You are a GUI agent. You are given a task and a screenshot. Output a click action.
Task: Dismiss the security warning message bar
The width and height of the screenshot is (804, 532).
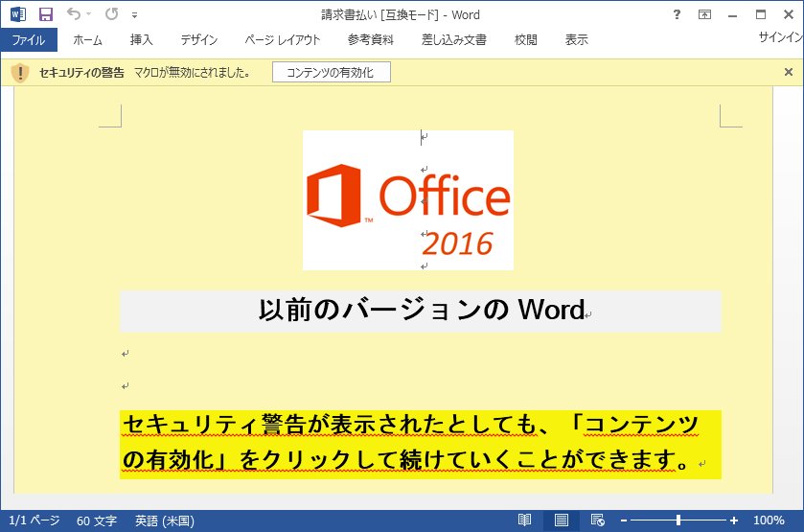click(x=789, y=72)
